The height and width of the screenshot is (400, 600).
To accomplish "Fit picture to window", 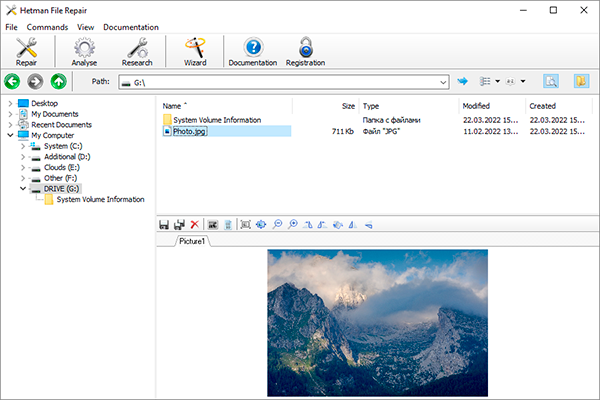I will click(261, 225).
